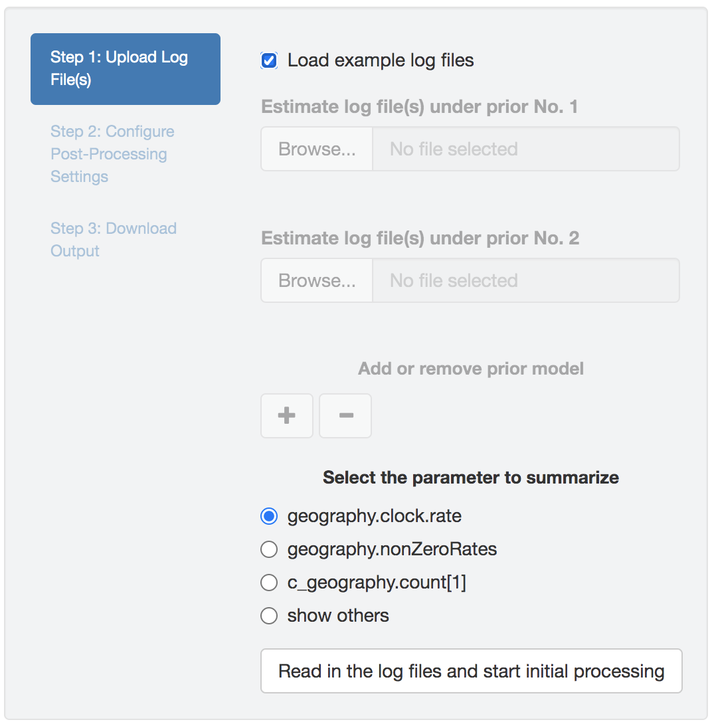Select the c_geography.count[1] parameter option
712x728 pixels.
coord(269,583)
